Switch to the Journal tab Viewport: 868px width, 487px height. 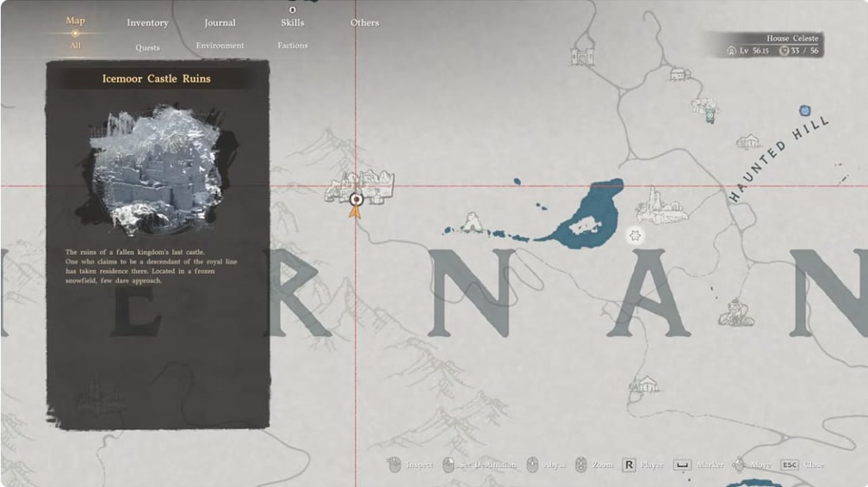pos(220,23)
